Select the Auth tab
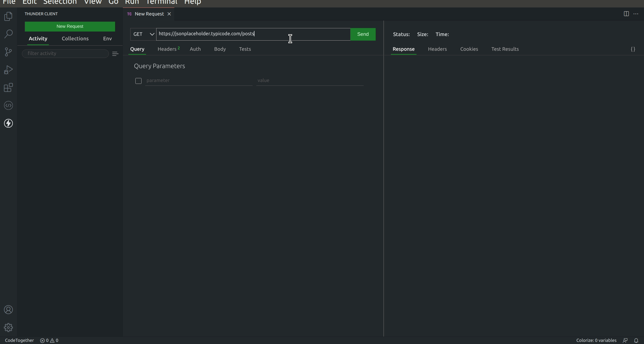This screenshot has height=344, width=644. coord(195,49)
